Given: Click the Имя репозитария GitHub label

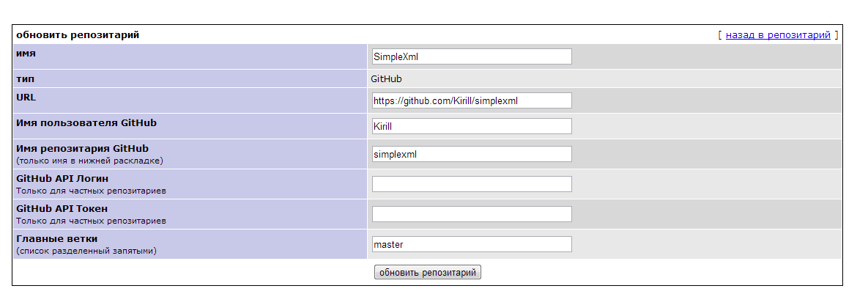Looking at the screenshot, I should click(82, 149).
